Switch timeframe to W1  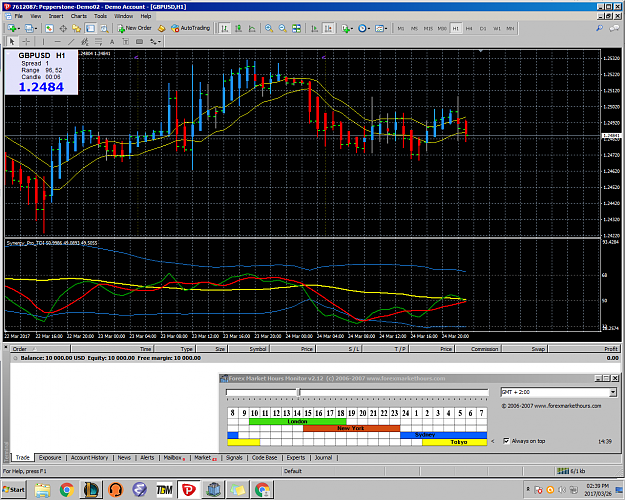pyautogui.click(x=497, y=29)
